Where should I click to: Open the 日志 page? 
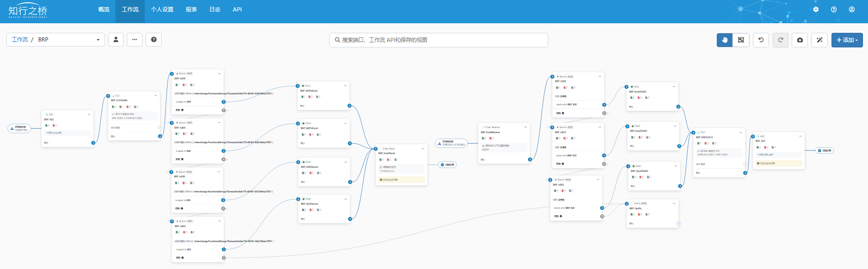click(x=215, y=10)
